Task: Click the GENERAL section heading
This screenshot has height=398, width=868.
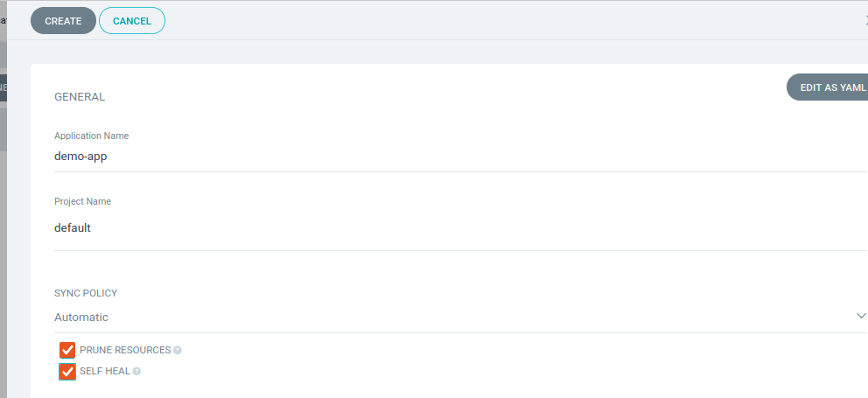Action: point(80,97)
